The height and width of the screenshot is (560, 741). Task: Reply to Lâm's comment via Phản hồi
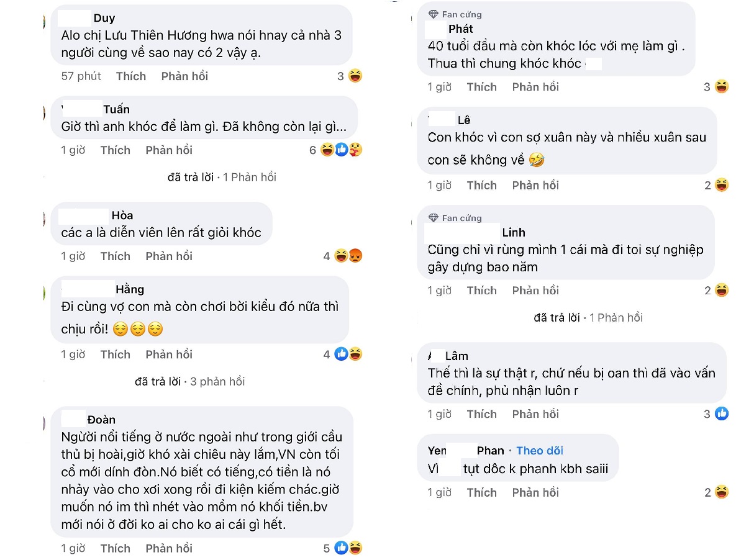[535, 414]
